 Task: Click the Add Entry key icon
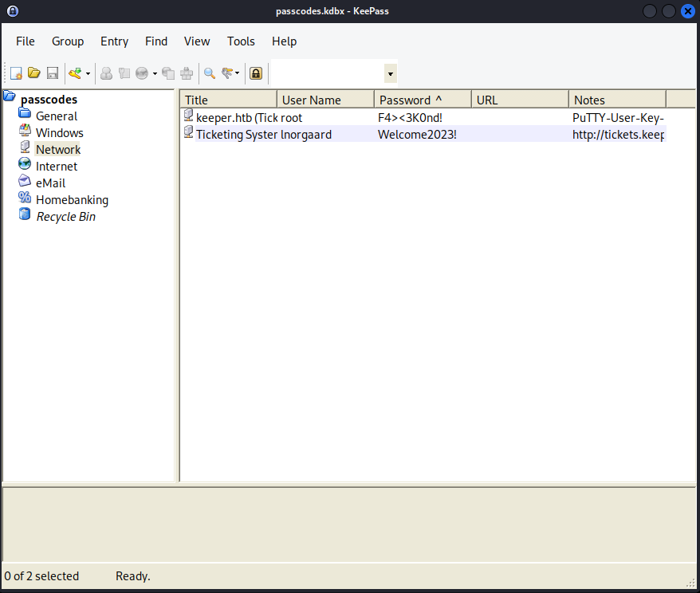click(75, 73)
